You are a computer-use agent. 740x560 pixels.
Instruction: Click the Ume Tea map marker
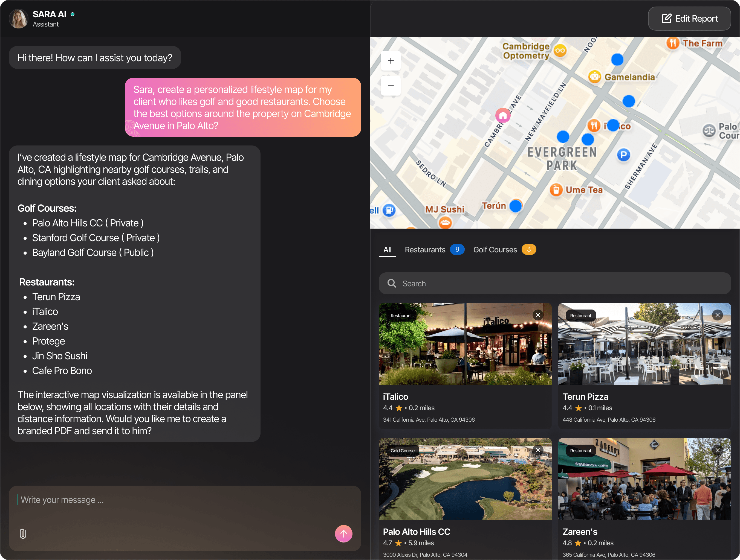[x=556, y=190]
